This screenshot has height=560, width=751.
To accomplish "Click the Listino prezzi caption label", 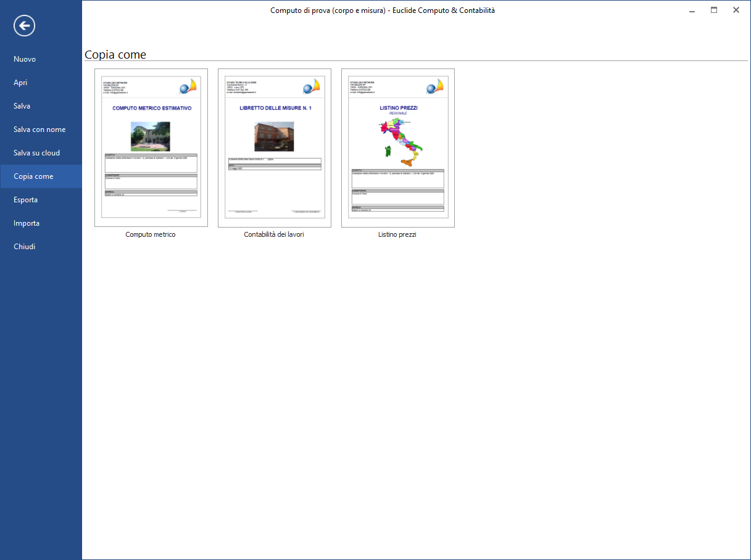I will coord(397,234).
